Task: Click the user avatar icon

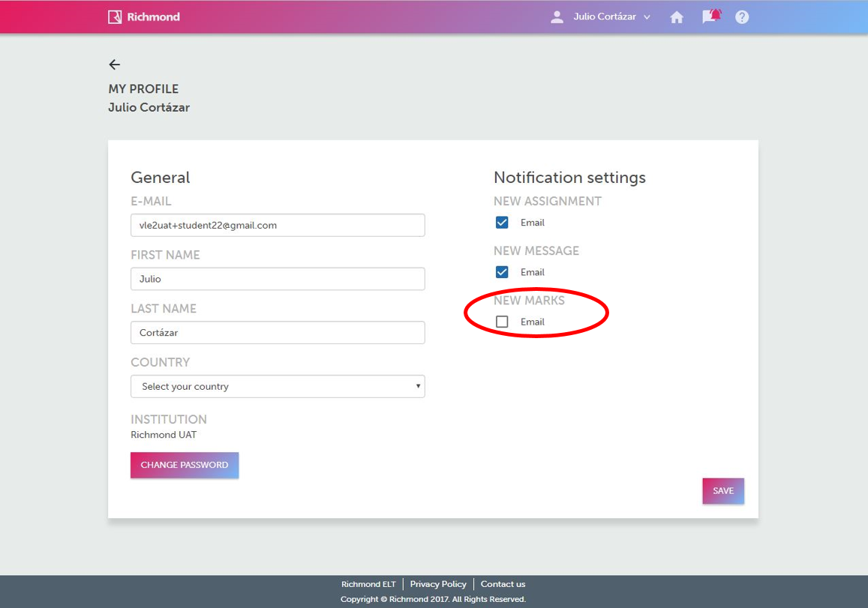Action: (557, 17)
